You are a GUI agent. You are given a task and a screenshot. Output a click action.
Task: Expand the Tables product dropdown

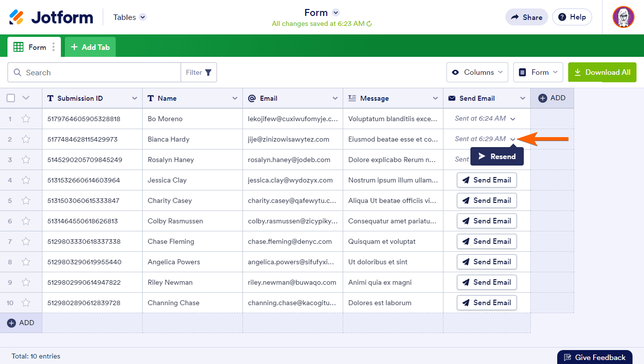click(x=143, y=17)
